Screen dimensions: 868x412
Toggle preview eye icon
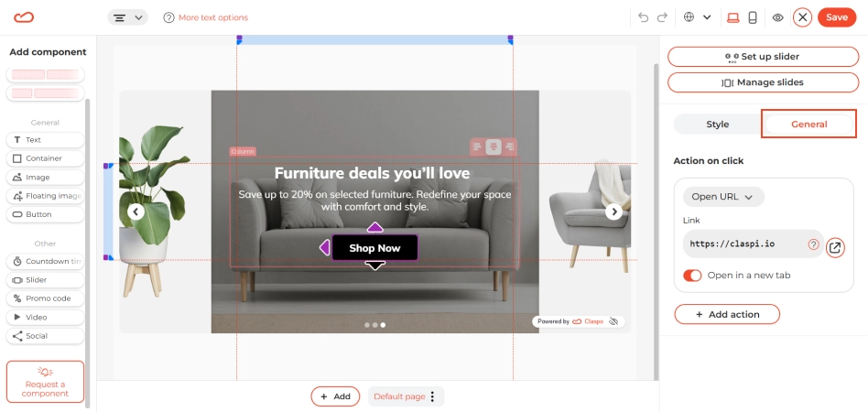pyautogui.click(x=777, y=17)
